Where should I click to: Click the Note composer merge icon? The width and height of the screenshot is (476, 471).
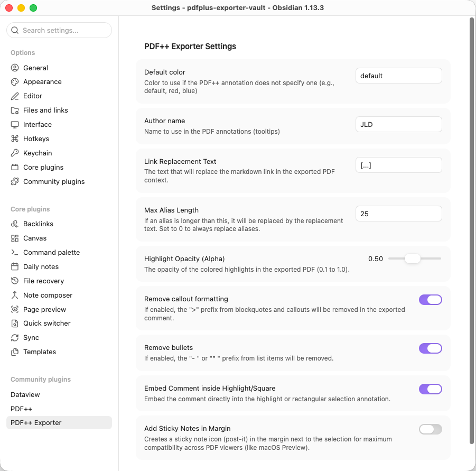tap(15, 295)
